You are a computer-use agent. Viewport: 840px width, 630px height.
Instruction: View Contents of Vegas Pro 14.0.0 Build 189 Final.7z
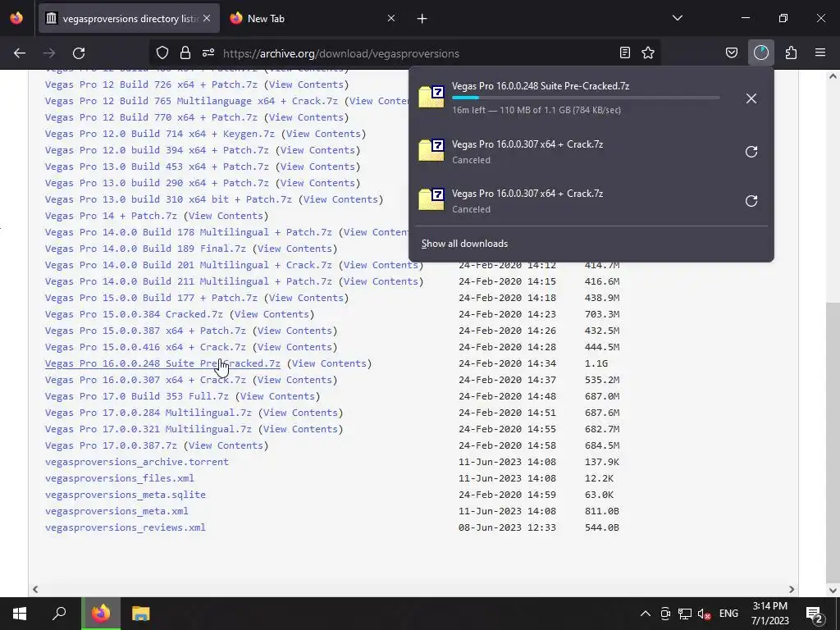[x=294, y=249]
